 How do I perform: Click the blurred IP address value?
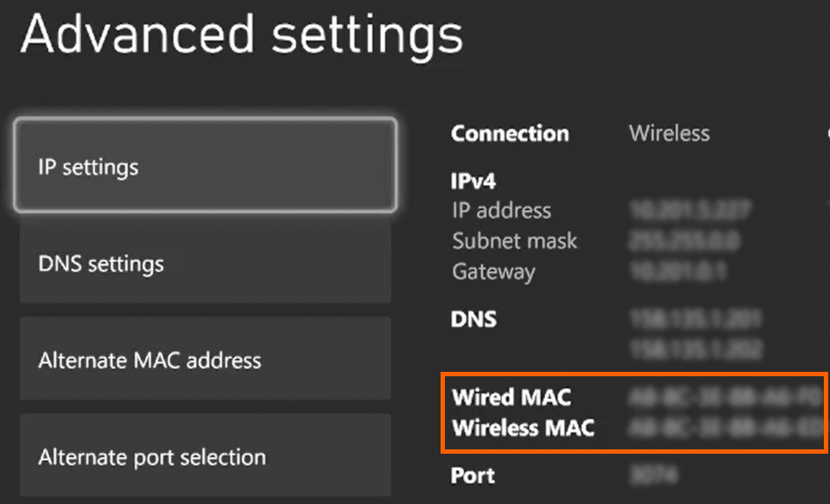click(691, 211)
